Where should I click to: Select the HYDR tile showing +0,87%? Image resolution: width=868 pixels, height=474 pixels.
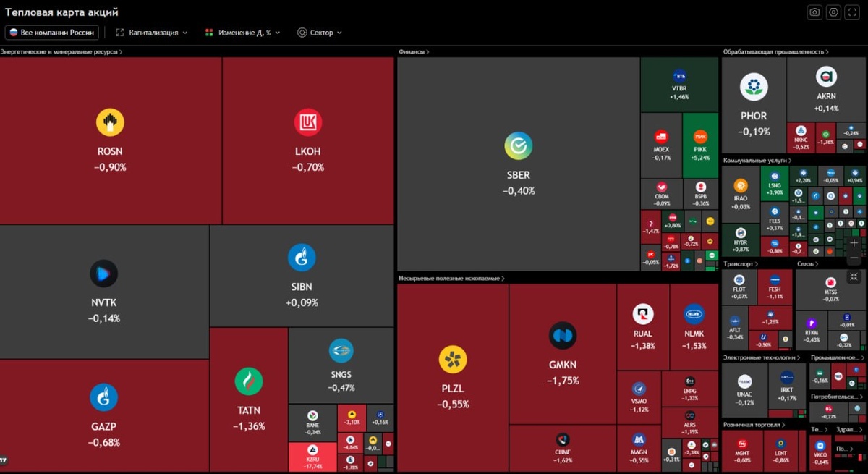(x=741, y=240)
